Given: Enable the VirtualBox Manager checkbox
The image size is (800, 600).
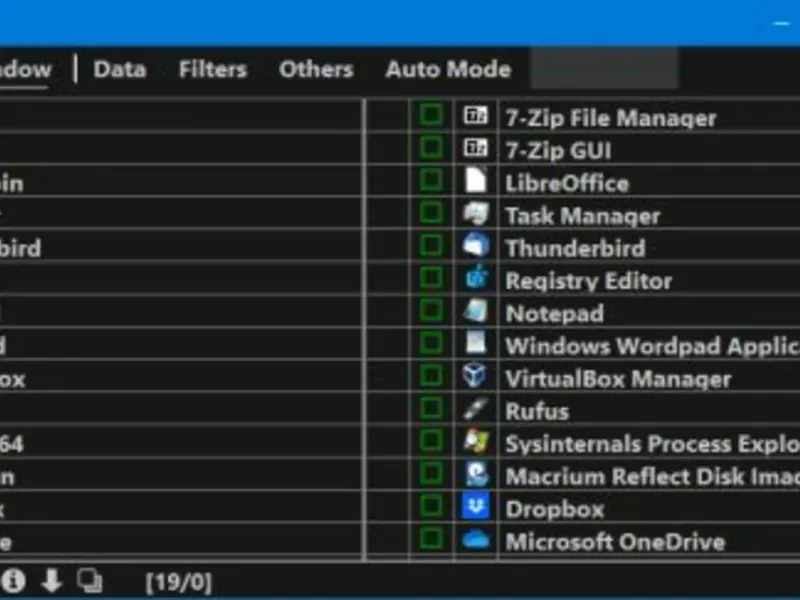Looking at the screenshot, I should 431,376.
